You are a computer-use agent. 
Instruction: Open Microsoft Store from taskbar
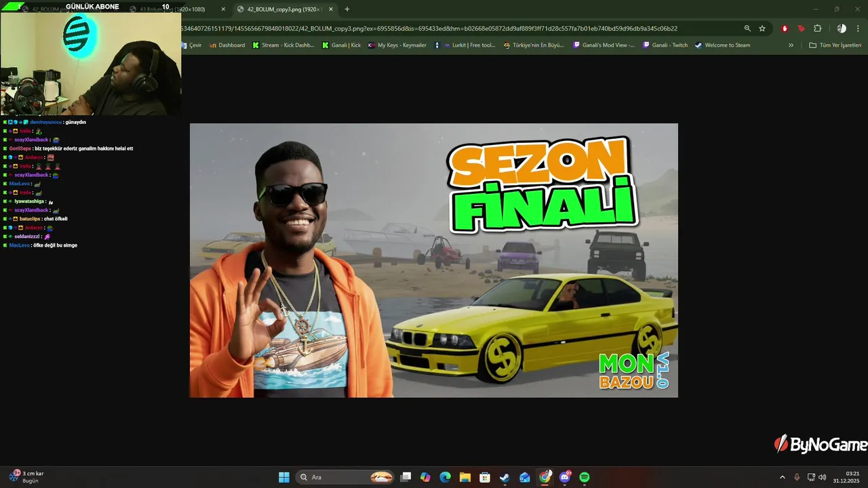[485, 477]
